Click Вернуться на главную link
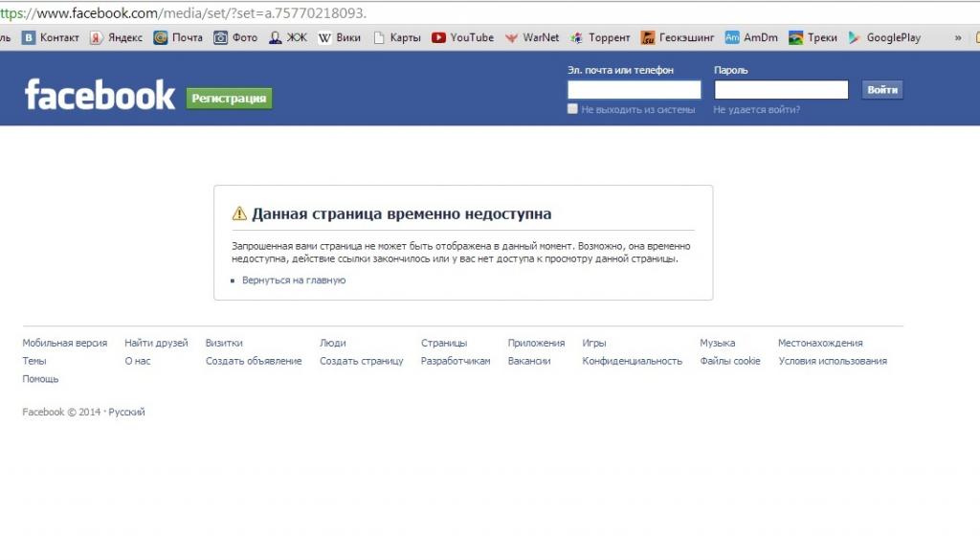Viewport: 980px width, 560px height. pyautogui.click(x=294, y=280)
